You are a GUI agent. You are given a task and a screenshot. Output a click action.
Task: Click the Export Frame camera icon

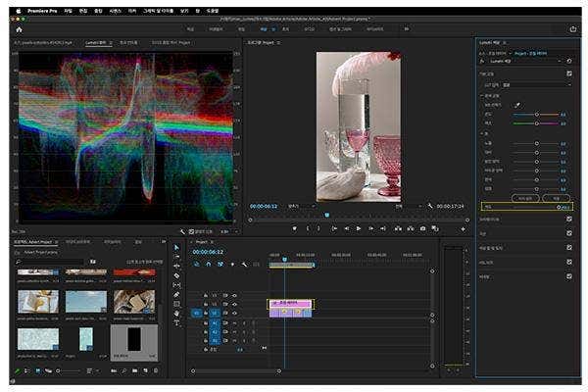[422, 228]
